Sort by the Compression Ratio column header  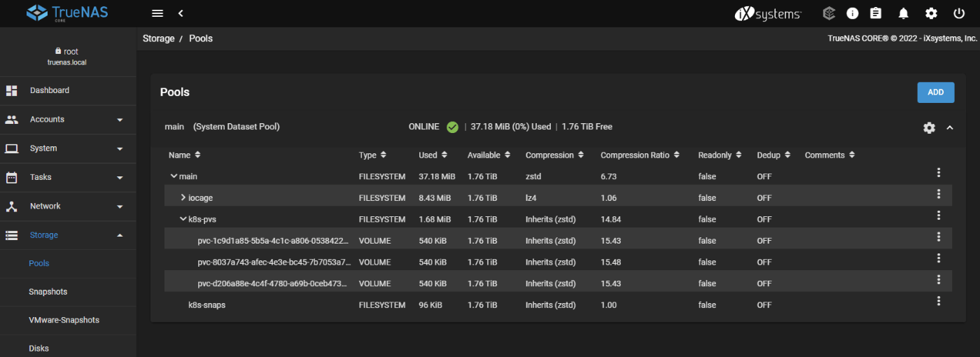(640, 155)
